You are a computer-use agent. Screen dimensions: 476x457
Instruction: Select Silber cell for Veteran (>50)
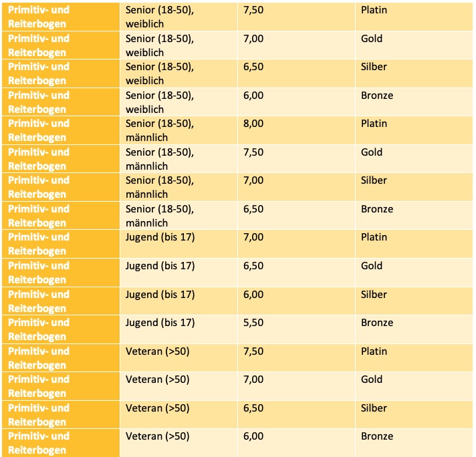point(373,408)
